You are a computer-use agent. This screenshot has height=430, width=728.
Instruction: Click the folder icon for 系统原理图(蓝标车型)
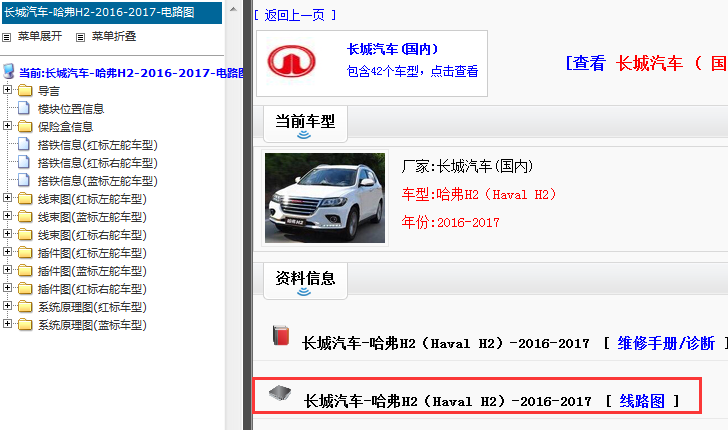[25, 325]
